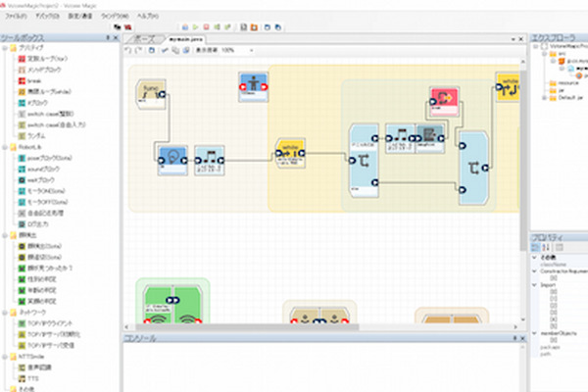Open the File menu
Viewport: 588px width, 392px height.
(x=15, y=17)
